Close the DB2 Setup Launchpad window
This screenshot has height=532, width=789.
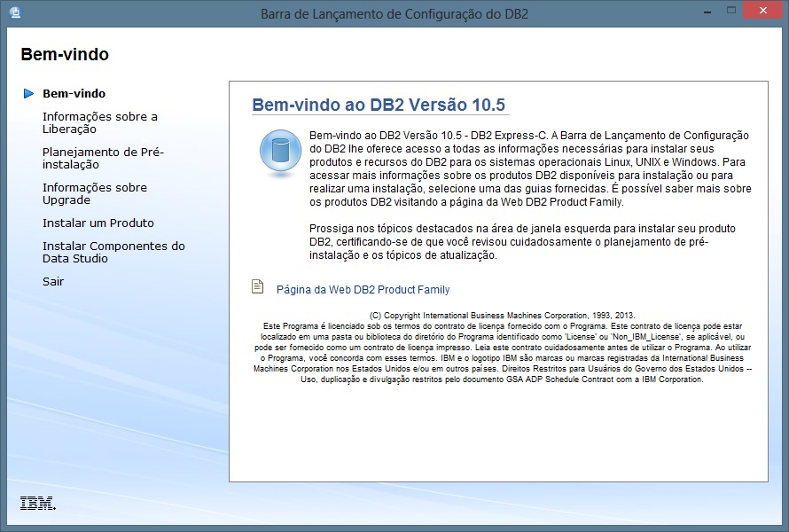pyautogui.click(x=762, y=10)
